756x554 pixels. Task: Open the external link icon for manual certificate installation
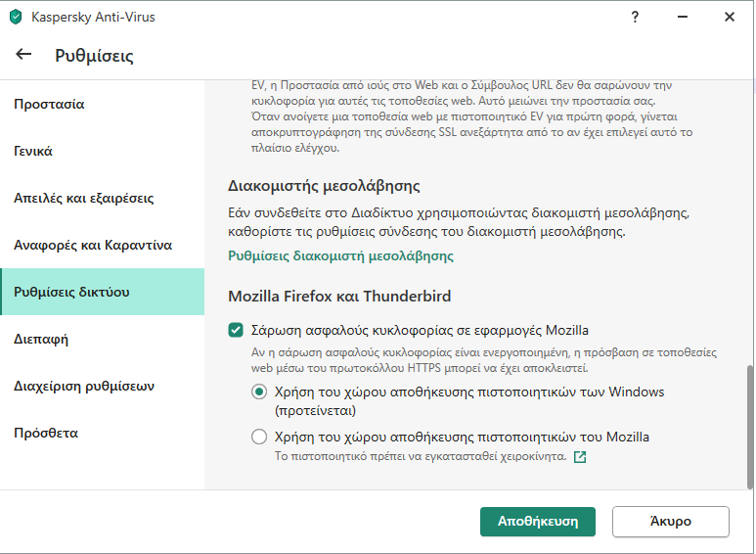pyautogui.click(x=580, y=456)
